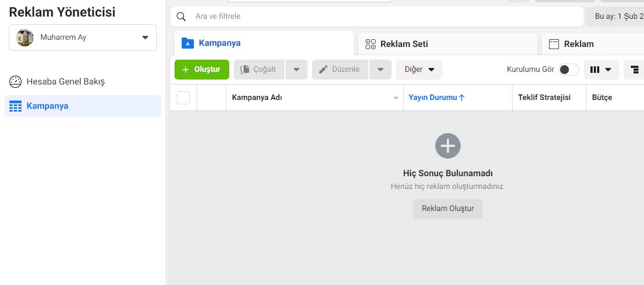Click the green Oluştur button
This screenshot has height=285, width=644.
click(x=202, y=70)
